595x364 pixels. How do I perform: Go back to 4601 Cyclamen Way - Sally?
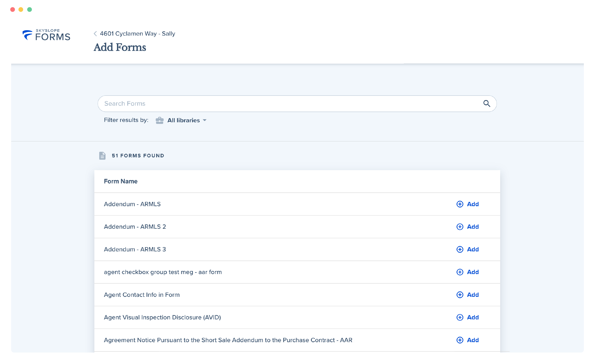point(137,34)
